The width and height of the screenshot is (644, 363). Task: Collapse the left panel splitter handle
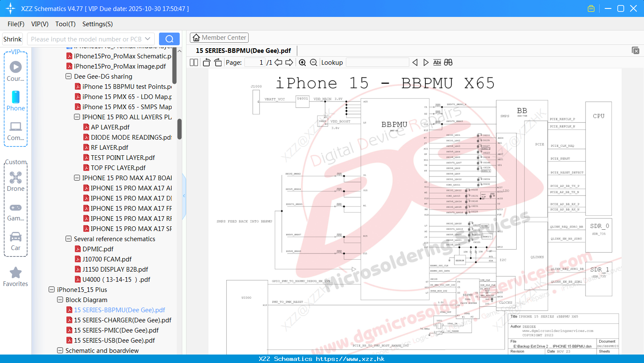[184, 195]
